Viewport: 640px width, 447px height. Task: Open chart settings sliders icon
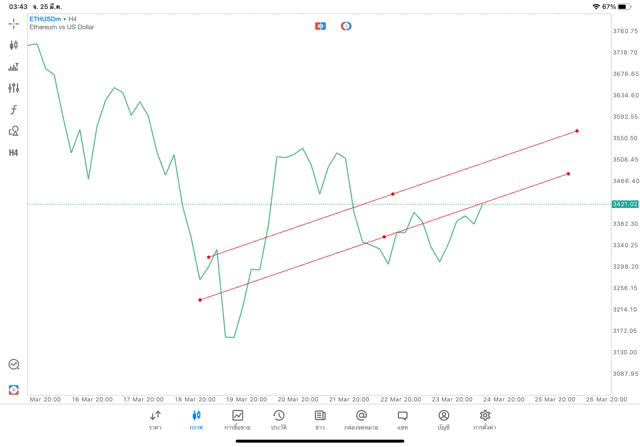coord(14,88)
